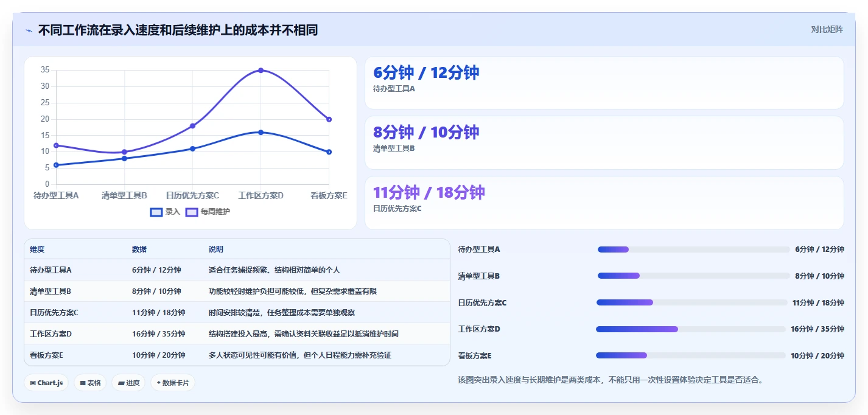Click the 数据 table column header
This screenshot has height=415, width=868.
click(139, 249)
